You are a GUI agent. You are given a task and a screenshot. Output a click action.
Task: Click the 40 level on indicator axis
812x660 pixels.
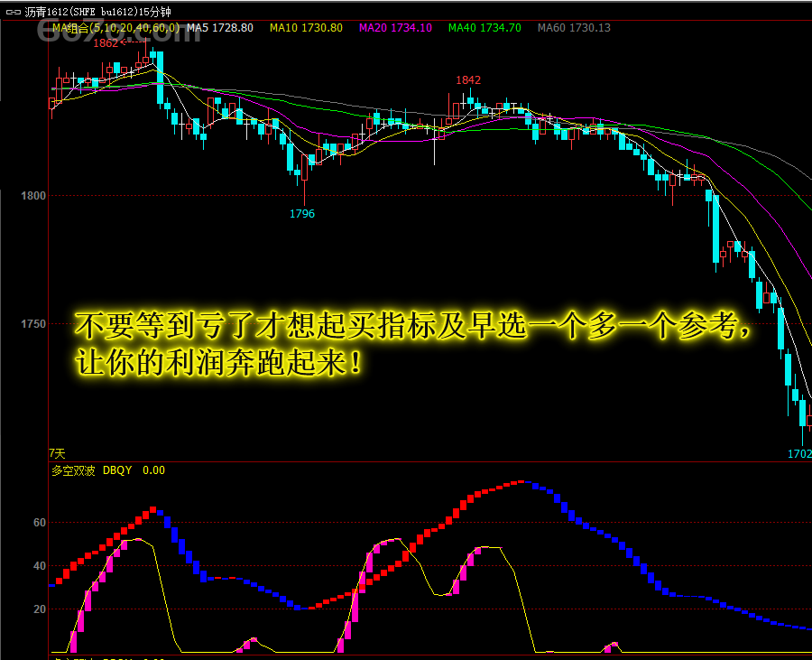click(40, 566)
